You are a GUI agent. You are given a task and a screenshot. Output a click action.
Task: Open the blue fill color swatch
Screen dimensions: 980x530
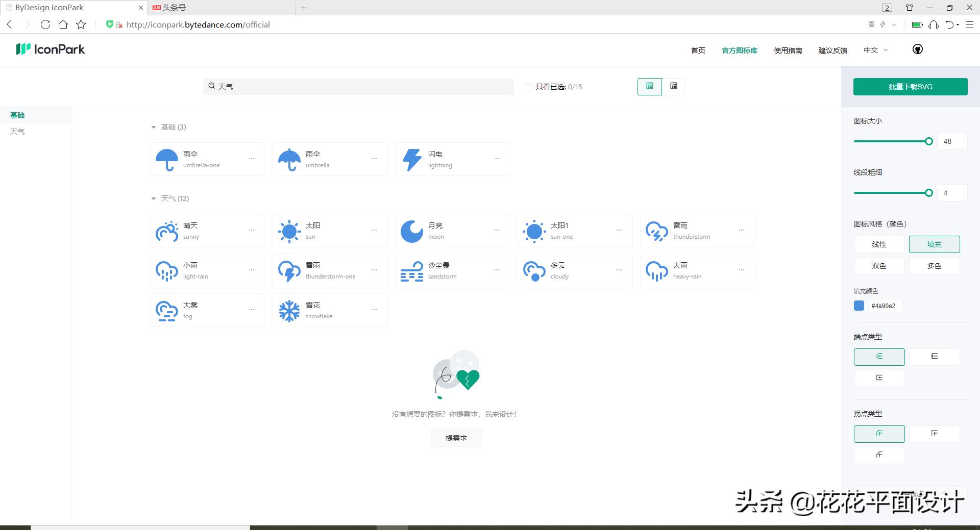pos(859,306)
